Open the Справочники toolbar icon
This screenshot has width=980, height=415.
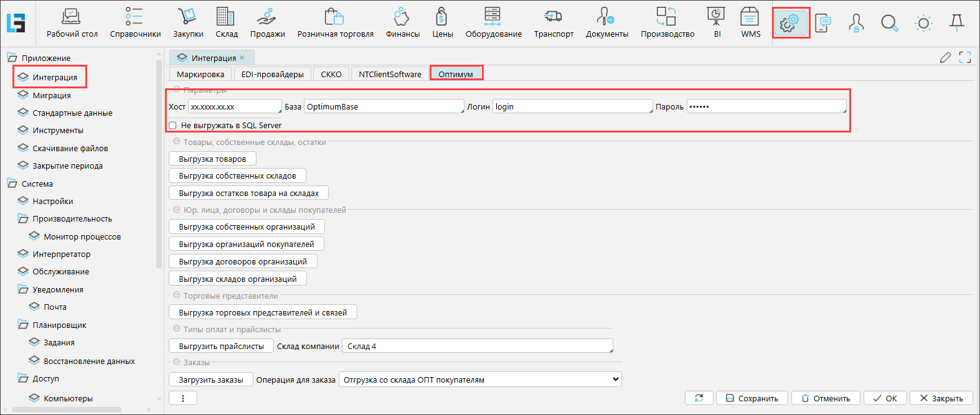coord(135,23)
